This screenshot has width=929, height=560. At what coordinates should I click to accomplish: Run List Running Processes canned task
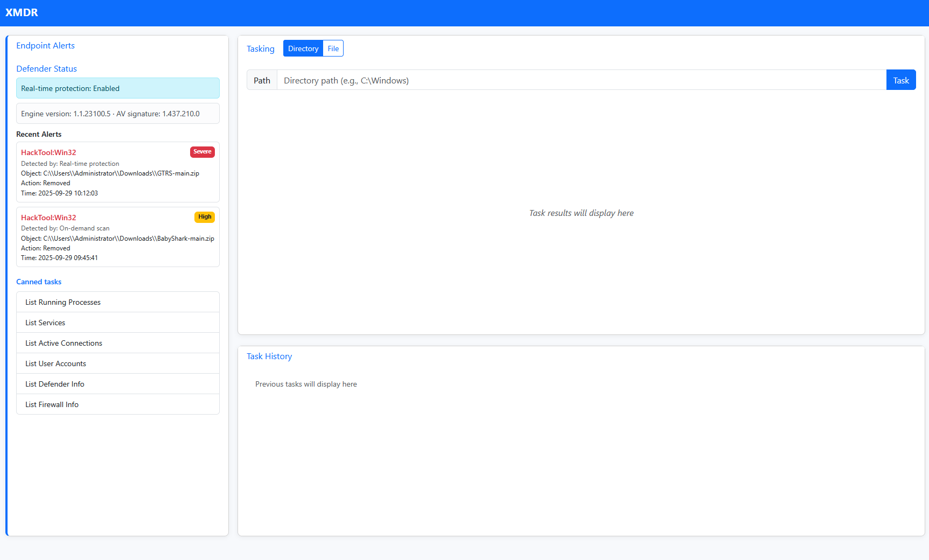[x=117, y=302]
